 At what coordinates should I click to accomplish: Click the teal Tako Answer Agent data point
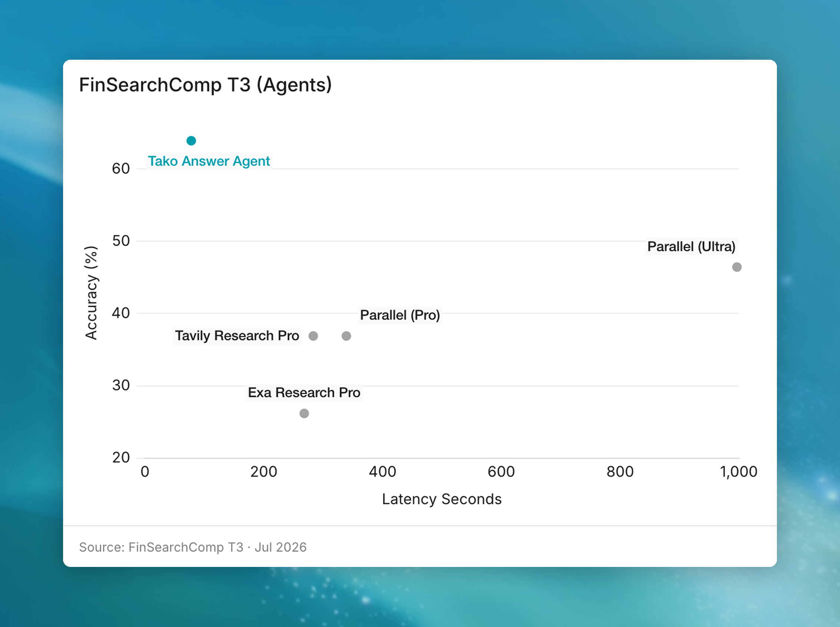point(191,141)
